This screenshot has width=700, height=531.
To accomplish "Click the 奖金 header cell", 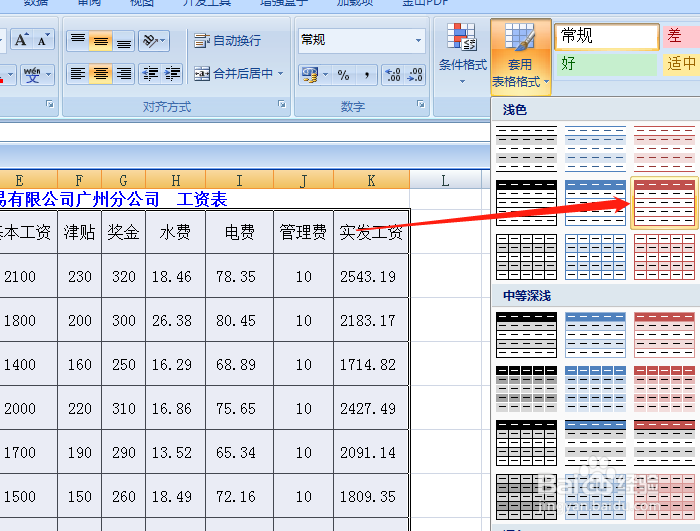I will 123,232.
